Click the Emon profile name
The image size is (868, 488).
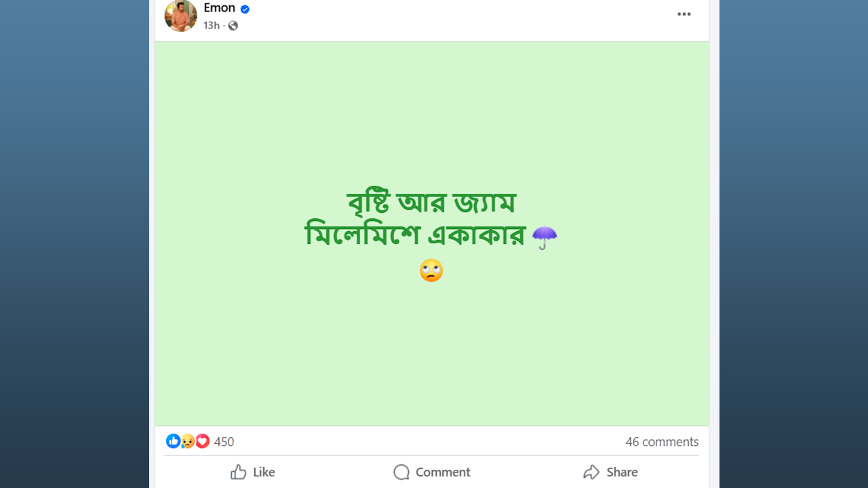[x=219, y=8]
